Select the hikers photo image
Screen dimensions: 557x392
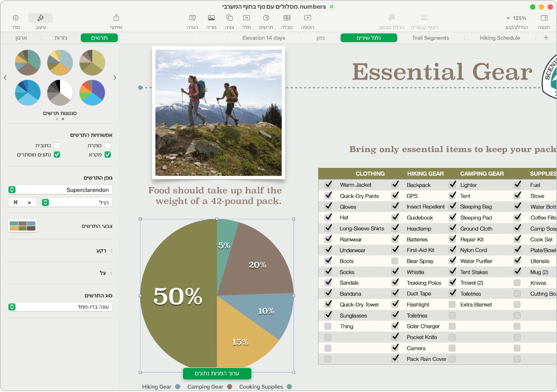(218, 113)
